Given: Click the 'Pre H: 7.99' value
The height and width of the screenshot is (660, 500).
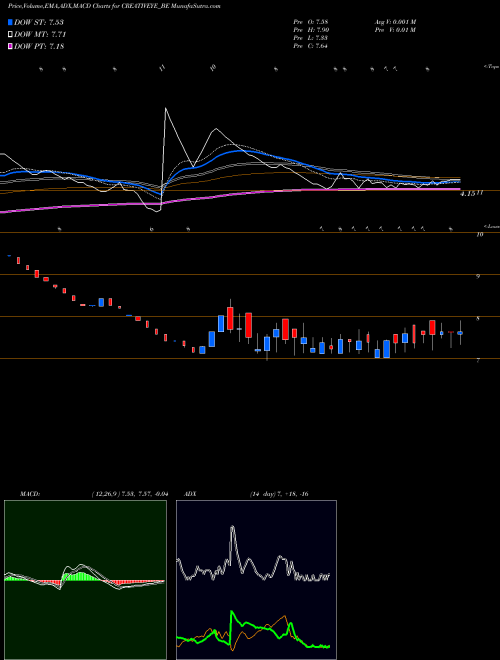Looking at the screenshot, I should (x=311, y=30).
